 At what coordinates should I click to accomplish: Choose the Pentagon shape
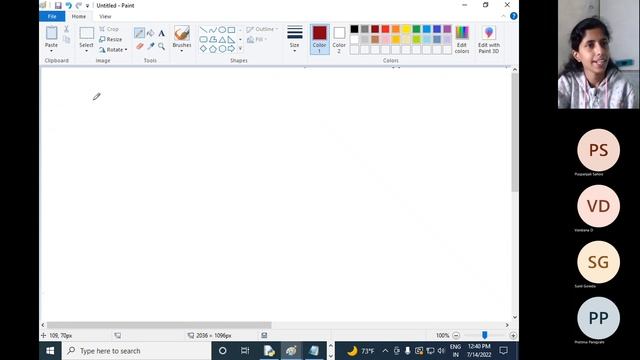[x=213, y=49]
